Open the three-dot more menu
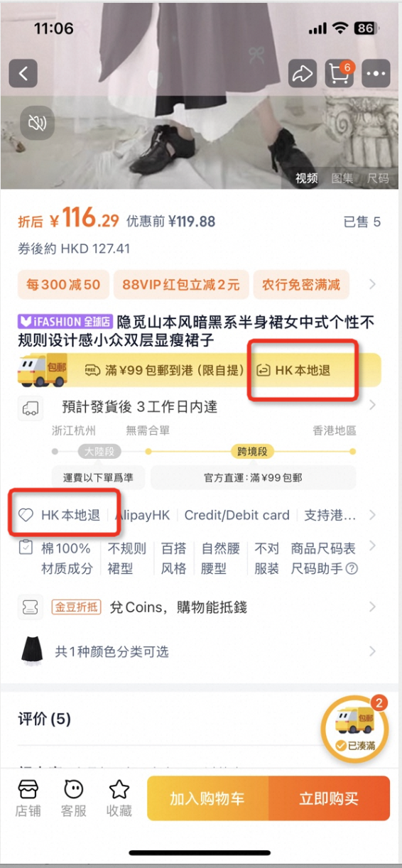Image resolution: width=402 pixels, height=868 pixels. (376, 73)
